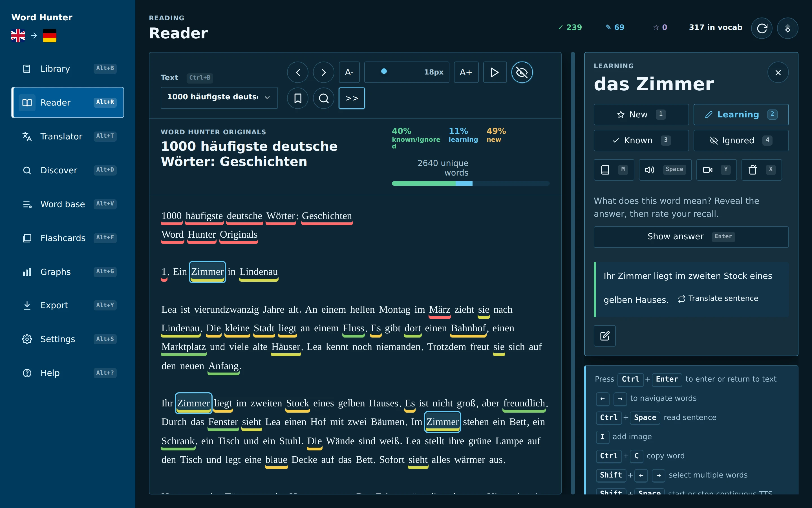The width and height of the screenshot is (812, 508).
Task: Open Discover in sidebar
Action: pos(68,170)
